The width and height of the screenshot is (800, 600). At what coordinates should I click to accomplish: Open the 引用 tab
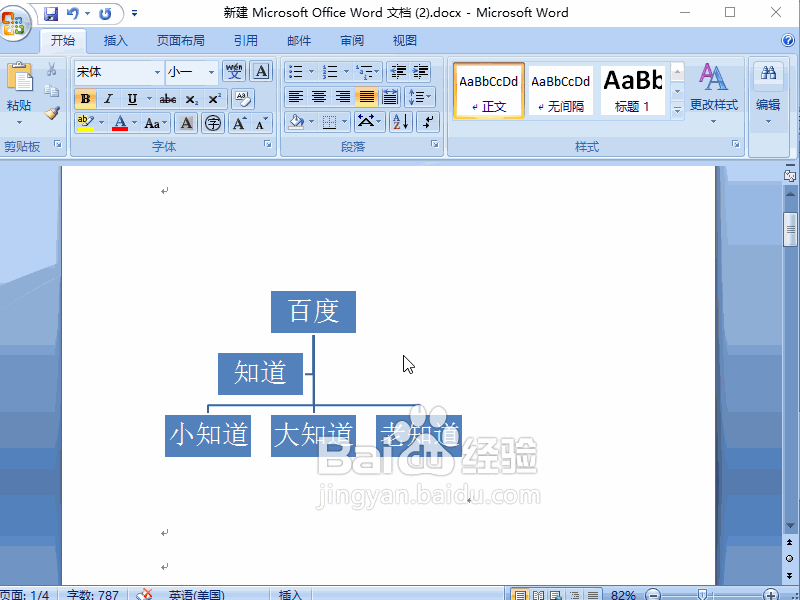246,40
